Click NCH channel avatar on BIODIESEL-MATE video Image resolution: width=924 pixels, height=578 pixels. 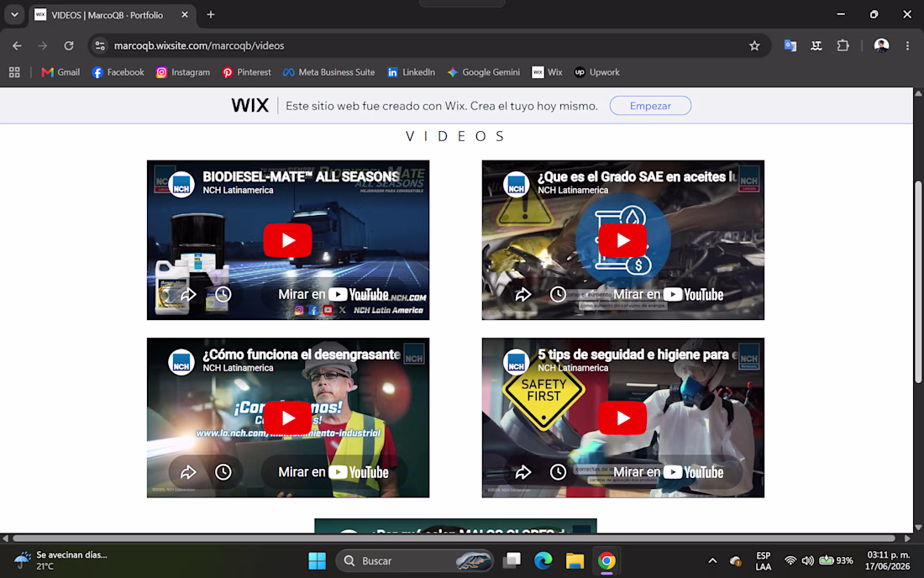[181, 185]
